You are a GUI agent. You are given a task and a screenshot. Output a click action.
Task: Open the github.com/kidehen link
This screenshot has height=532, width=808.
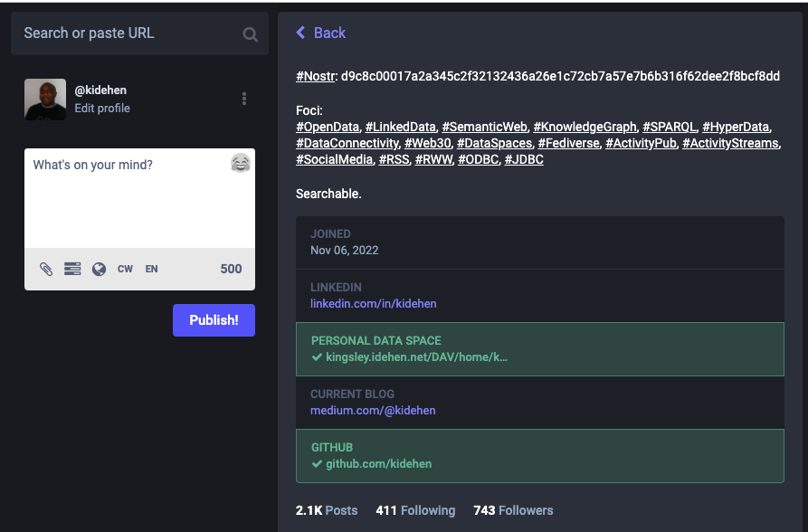(379, 464)
